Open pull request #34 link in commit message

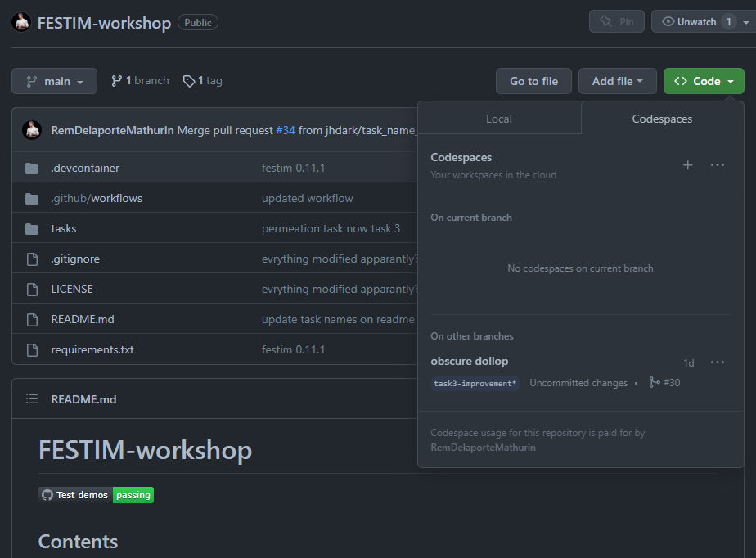click(286, 130)
